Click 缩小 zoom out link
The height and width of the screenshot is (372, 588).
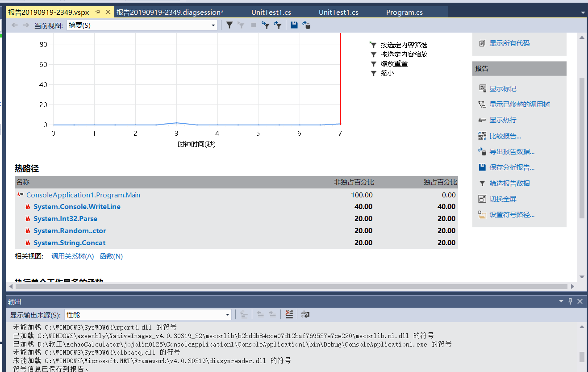coord(388,73)
